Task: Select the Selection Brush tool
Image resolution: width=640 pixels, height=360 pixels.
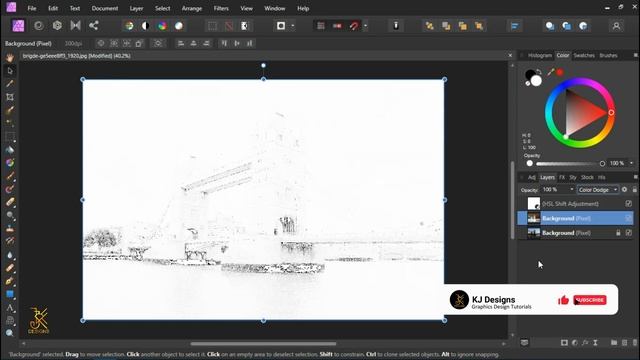Action: point(10,110)
